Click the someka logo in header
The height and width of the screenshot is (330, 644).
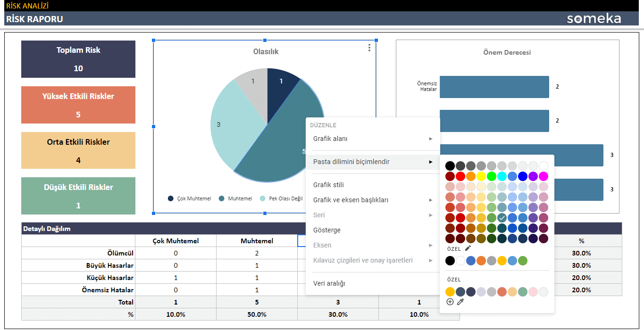[x=594, y=18]
